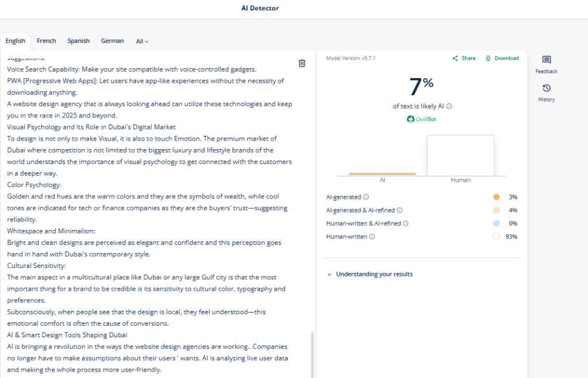Click info icon beside 'of text is likely AI'
The image size is (588, 378).
click(449, 106)
